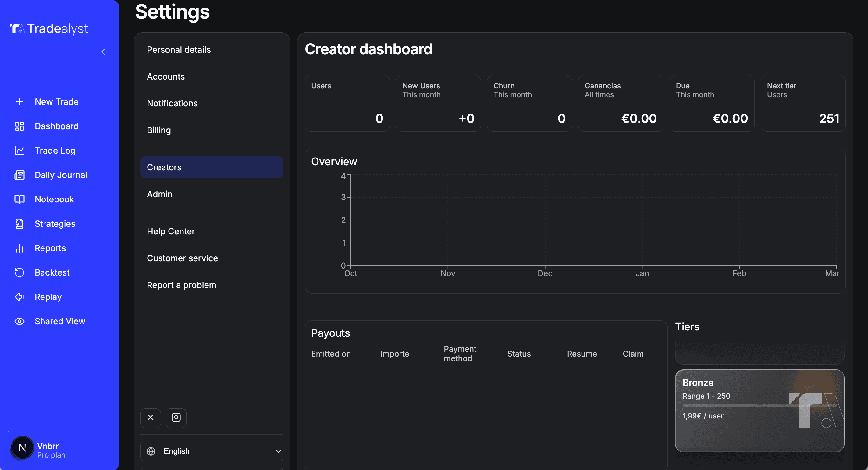Viewport: 868px width, 470px height.
Task: Select the Strategies icon
Action: click(x=19, y=223)
